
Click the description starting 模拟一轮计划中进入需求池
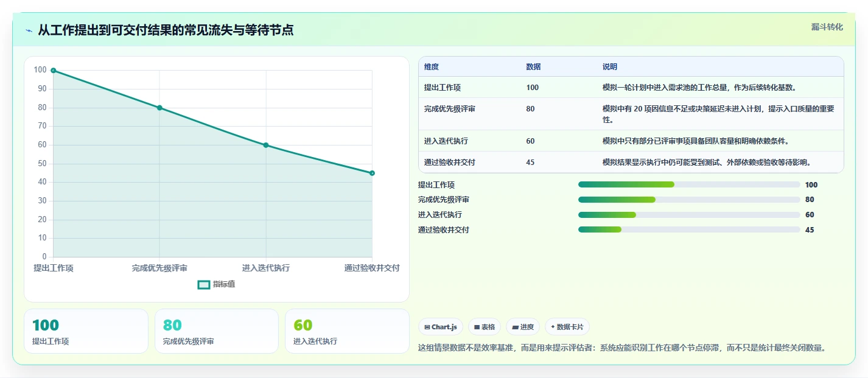click(x=699, y=88)
